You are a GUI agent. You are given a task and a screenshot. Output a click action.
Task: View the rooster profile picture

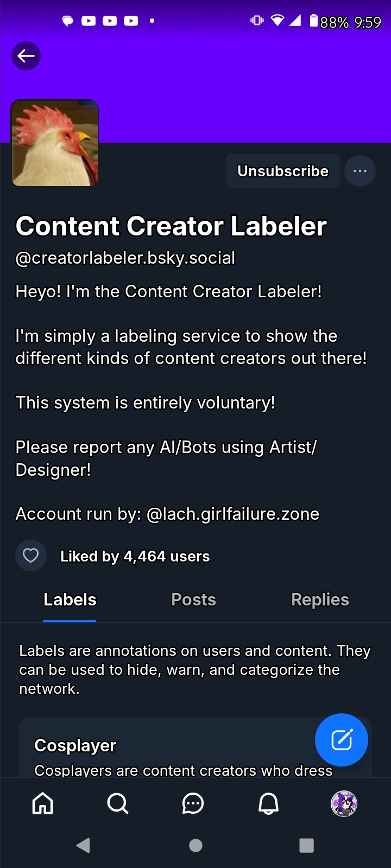pos(55,143)
